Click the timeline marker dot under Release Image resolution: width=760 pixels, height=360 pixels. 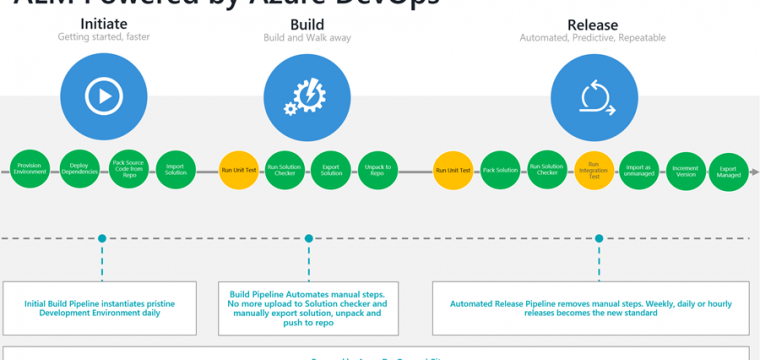pyautogui.click(x=599, y=238)
